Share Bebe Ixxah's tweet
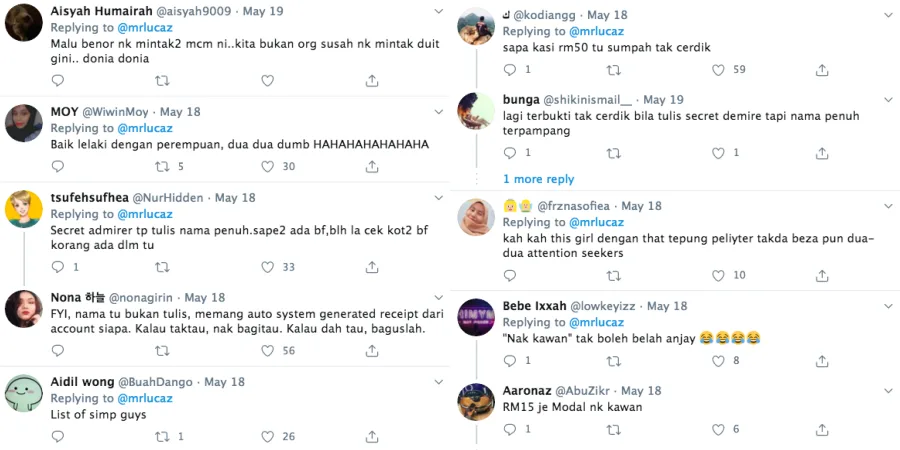900x450 pixels. pos(822,361)
